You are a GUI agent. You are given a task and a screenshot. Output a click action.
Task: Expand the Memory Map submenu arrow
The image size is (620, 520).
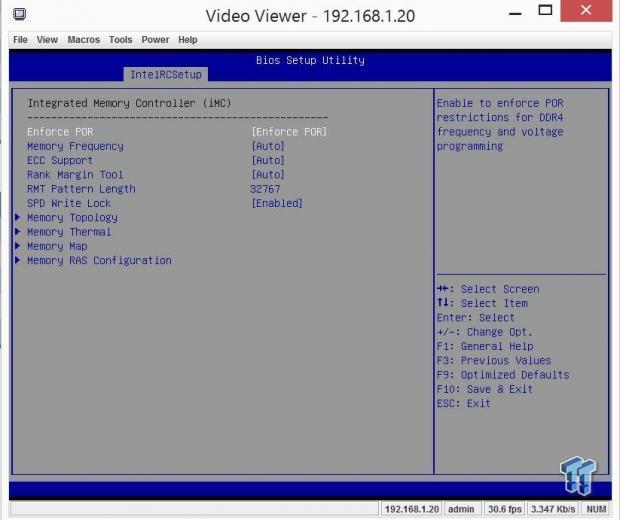17,246
